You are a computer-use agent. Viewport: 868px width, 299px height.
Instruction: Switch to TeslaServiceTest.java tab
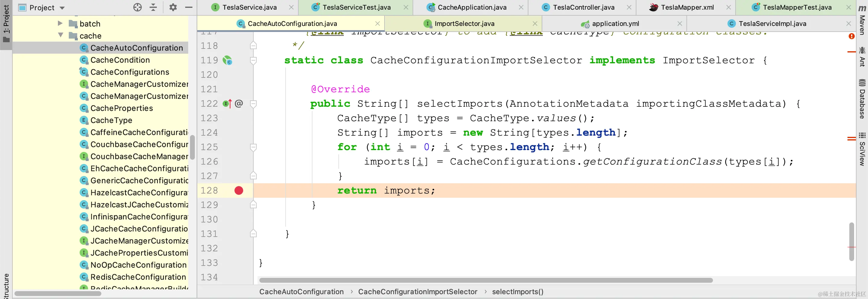coord(356,8)
